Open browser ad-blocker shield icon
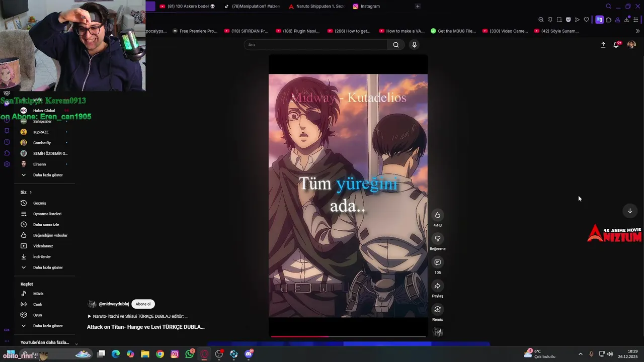This screenshot has height=362, width=644. coord(568,20)
